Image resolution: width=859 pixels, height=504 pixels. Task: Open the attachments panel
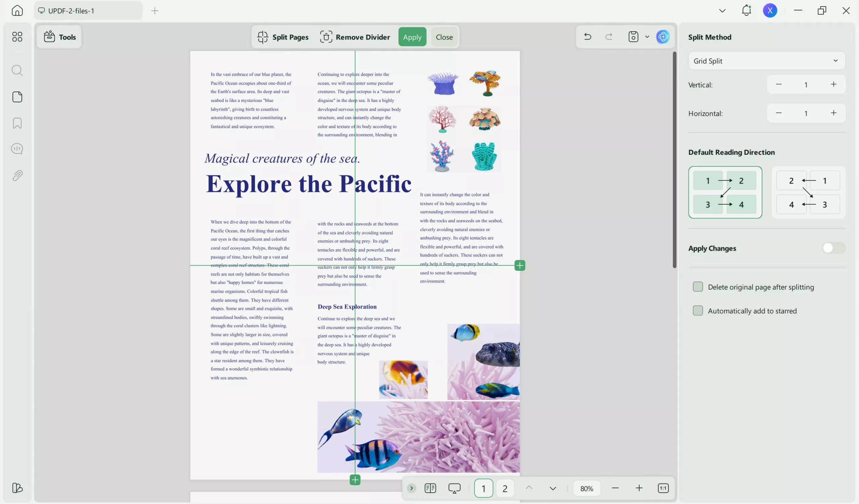[x=17, y=175]
